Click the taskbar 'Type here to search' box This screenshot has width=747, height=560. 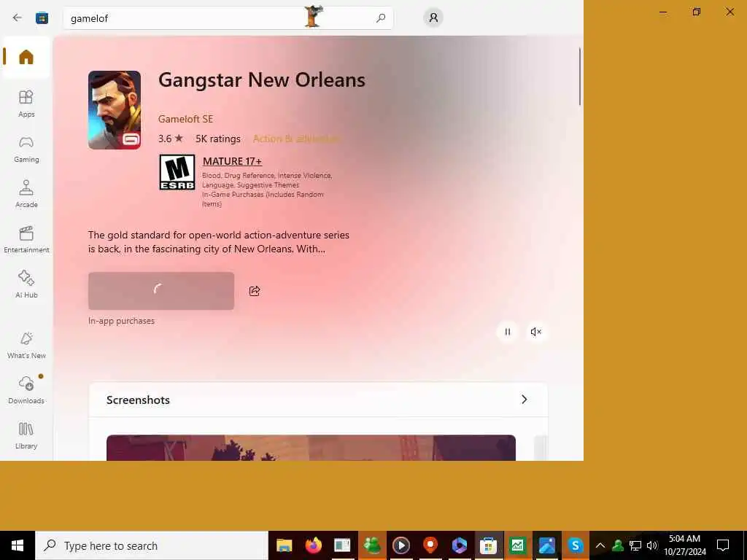[x=152, y=545]
